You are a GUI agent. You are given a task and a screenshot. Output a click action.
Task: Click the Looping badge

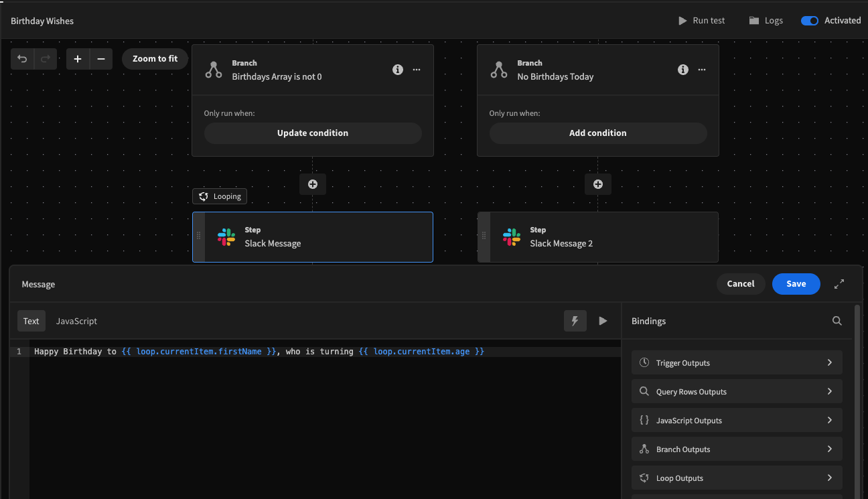tap(220, 196)
